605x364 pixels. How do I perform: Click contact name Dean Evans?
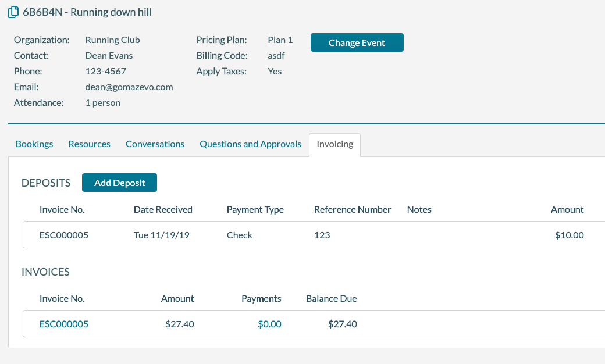[x=109, y=55]
